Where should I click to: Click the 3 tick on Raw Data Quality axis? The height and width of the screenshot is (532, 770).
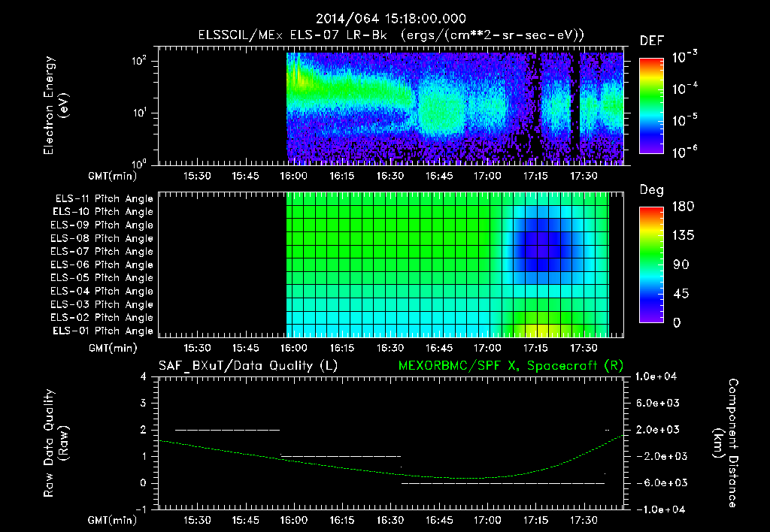pyautogui.click(x=144, y=404)
